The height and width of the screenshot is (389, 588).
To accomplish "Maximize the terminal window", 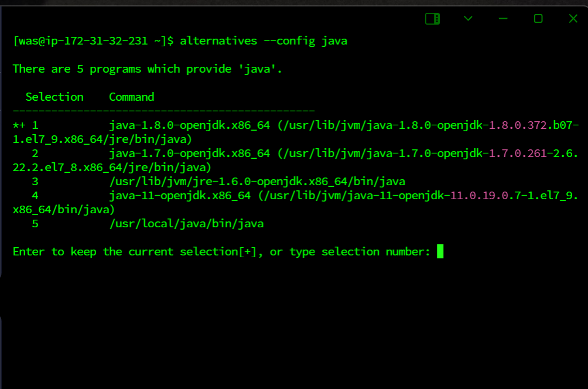I will (x=538, y=18).
